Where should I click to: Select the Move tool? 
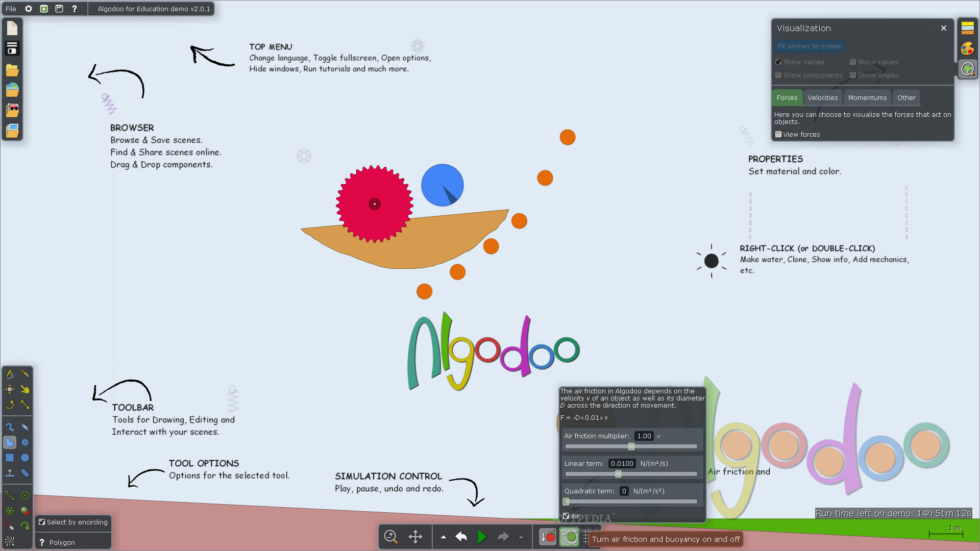click(10, 389)
